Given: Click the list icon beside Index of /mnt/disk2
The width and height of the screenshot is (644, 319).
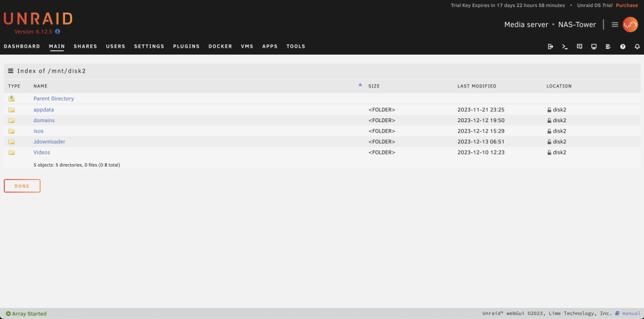Looking at the screenshot, I should 11,71.
